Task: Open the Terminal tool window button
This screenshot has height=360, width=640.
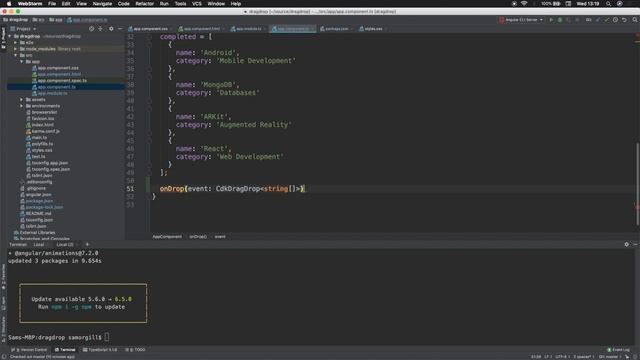Action: tap(65, 350)
